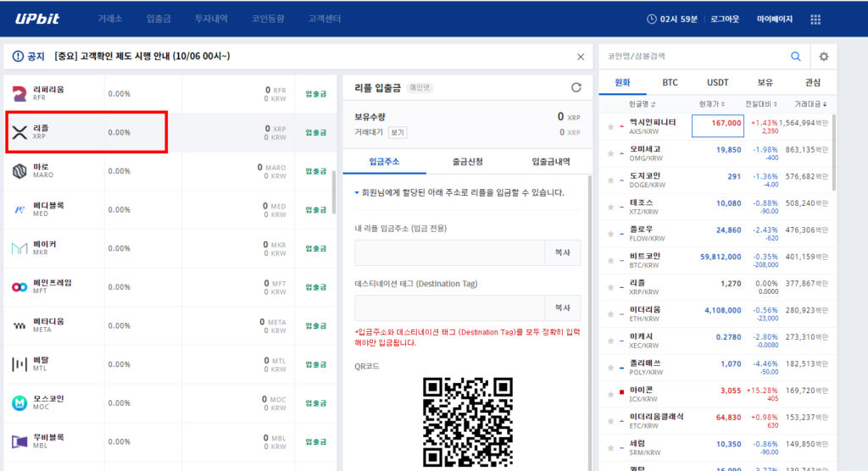Dismiss the notice bar with the X
The width and height of the screenshot is (868, 471).
pos(580,57)
